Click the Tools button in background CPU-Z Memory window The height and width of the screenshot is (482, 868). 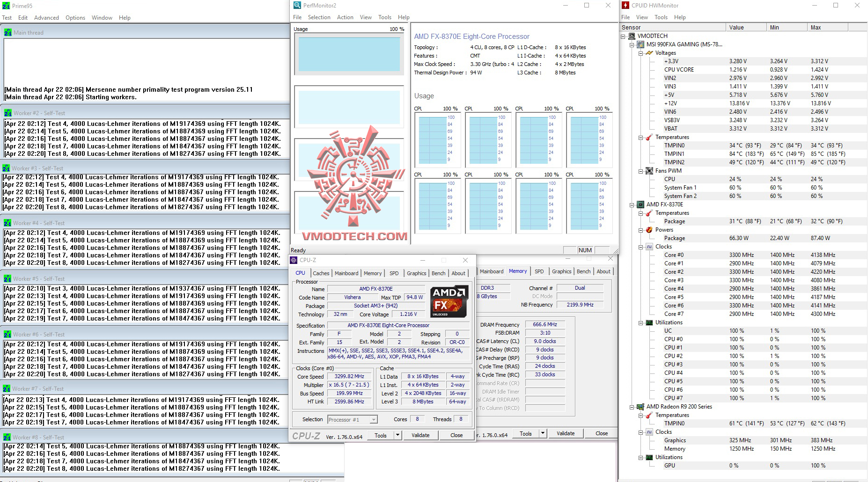526,433
